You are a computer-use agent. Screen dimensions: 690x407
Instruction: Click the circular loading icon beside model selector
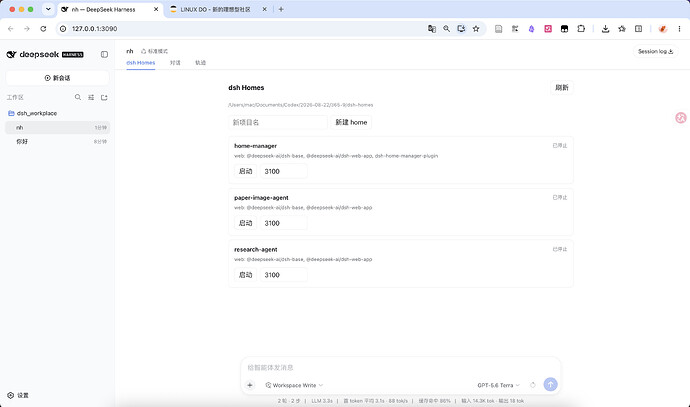pos(532,385)
